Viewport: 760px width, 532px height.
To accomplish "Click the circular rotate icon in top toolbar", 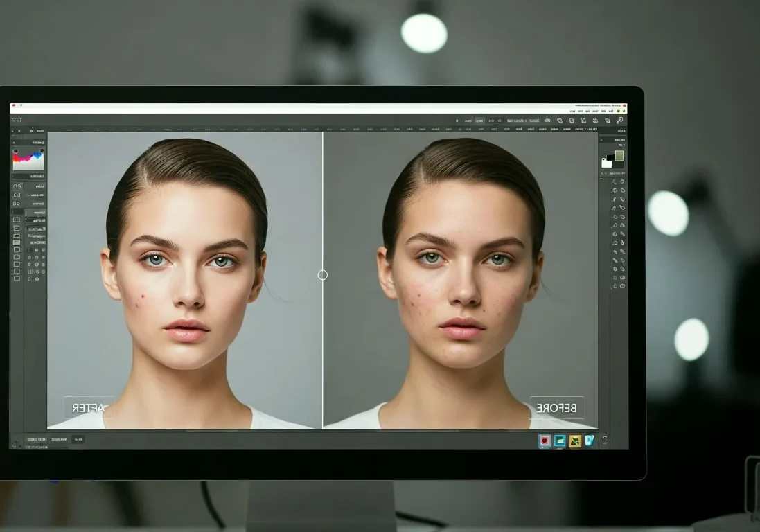I will (560, 121).
